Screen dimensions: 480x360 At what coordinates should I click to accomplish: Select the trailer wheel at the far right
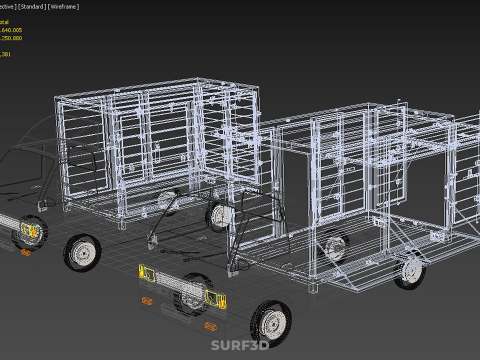coord(410,271)
